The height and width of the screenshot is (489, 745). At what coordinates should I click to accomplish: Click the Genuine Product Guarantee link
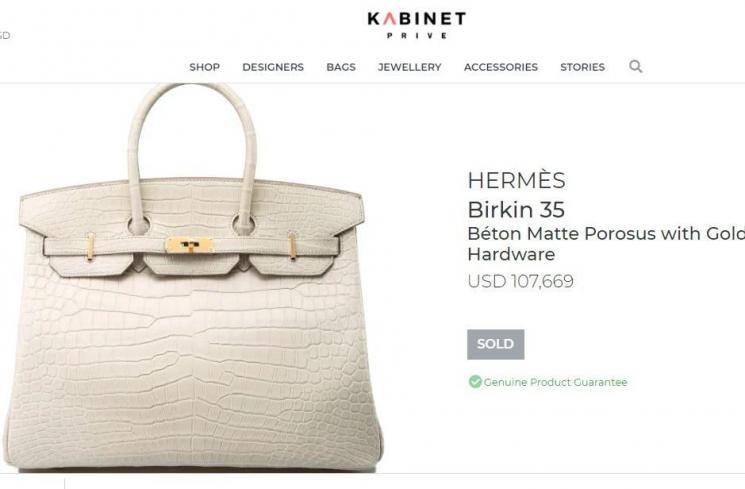(555, 382)
